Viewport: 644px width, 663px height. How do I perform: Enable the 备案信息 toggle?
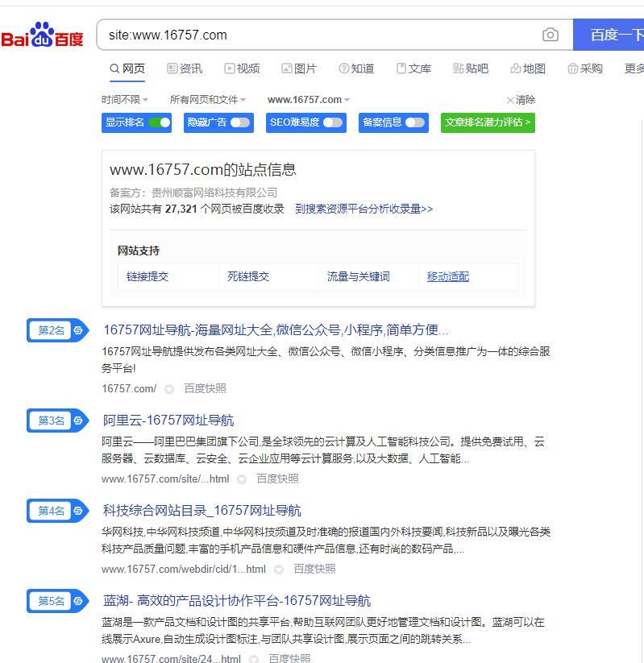pyautogui.click(x=414, y=122)
